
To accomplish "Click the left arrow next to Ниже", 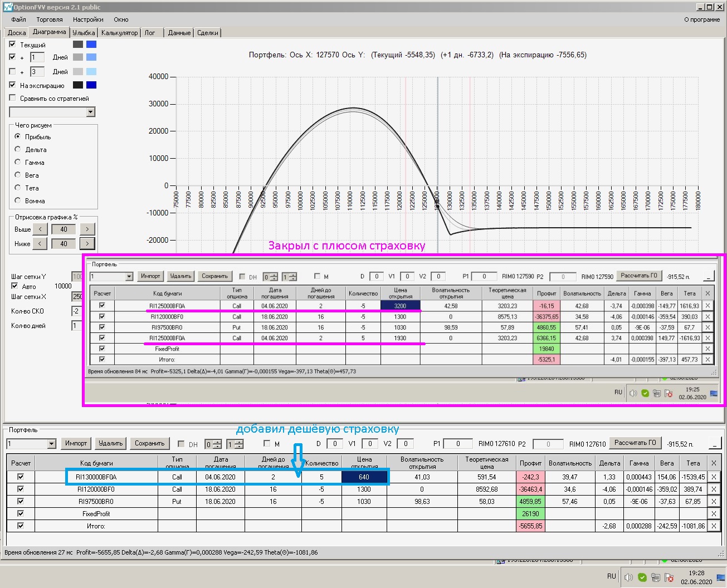I will [40, 244].
